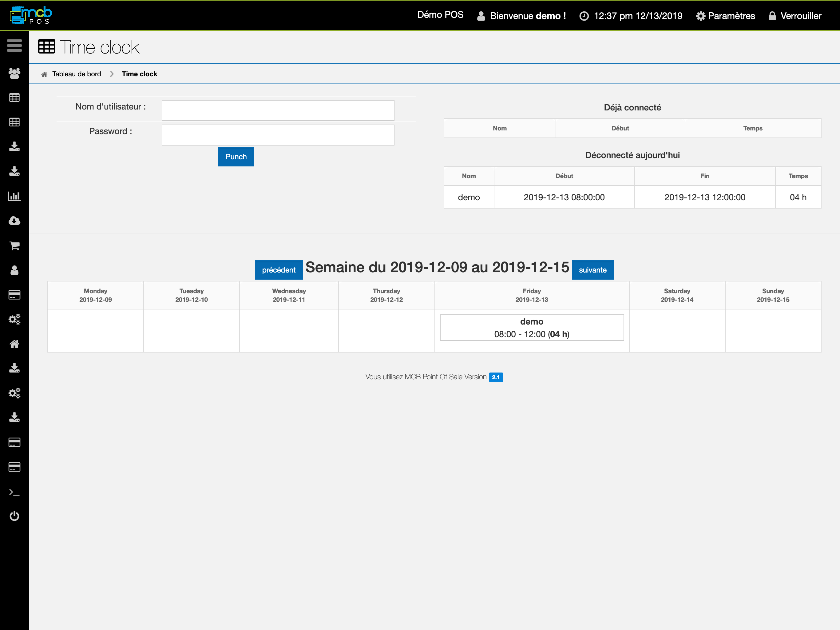This screenshot has width=840, height=630.
Task: Go to Tableau de bord breadcrumb link
Action: point(77,74)
